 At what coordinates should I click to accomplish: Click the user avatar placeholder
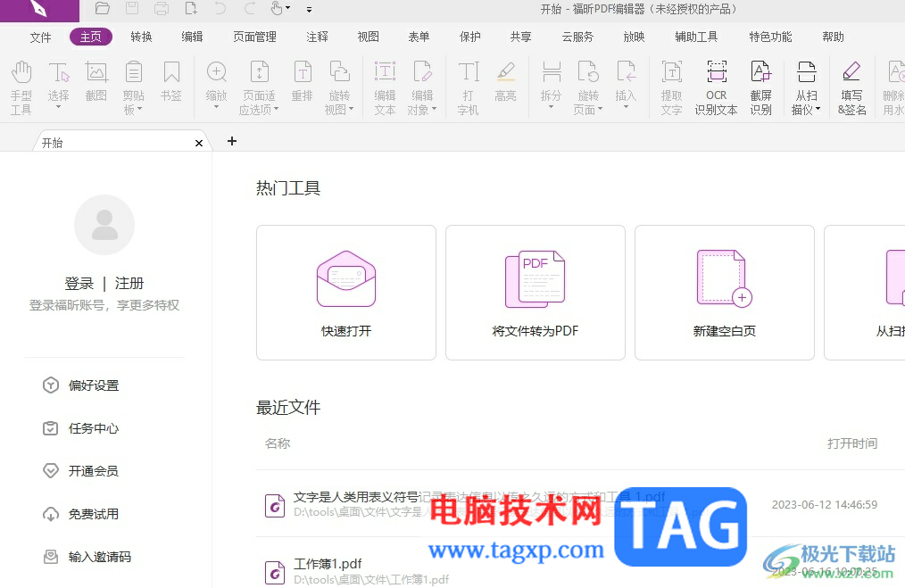click(x=104, y=225)
